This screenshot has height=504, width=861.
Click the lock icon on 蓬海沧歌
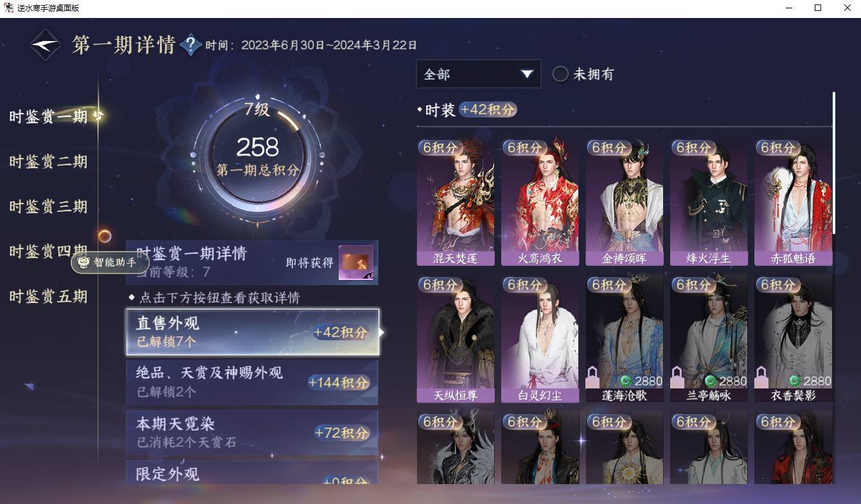[x=593, y=377]
